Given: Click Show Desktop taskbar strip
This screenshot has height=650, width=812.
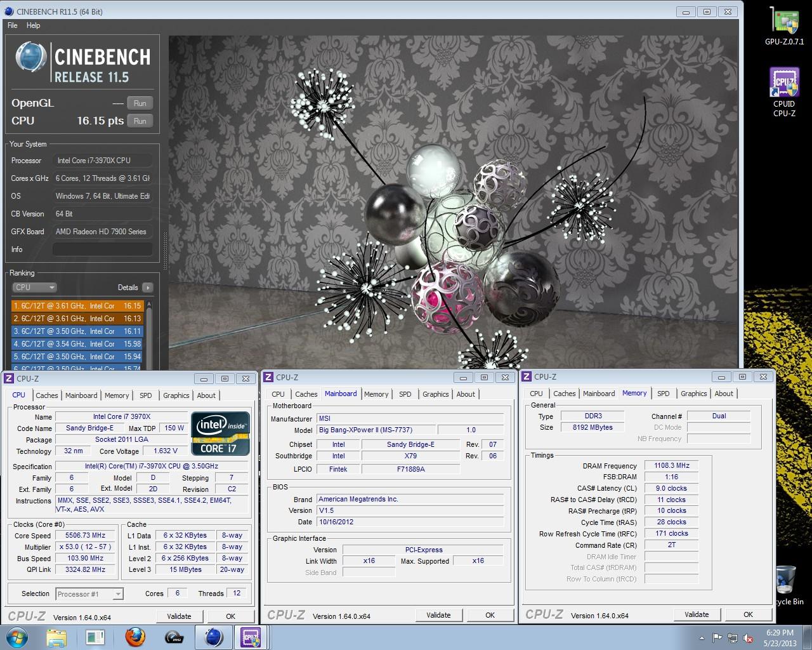Looking at the screenshot, I should click(x=808, y=637).
